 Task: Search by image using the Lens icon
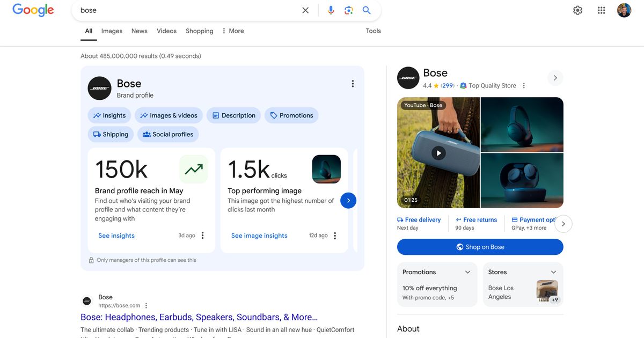tap(349, 10)
